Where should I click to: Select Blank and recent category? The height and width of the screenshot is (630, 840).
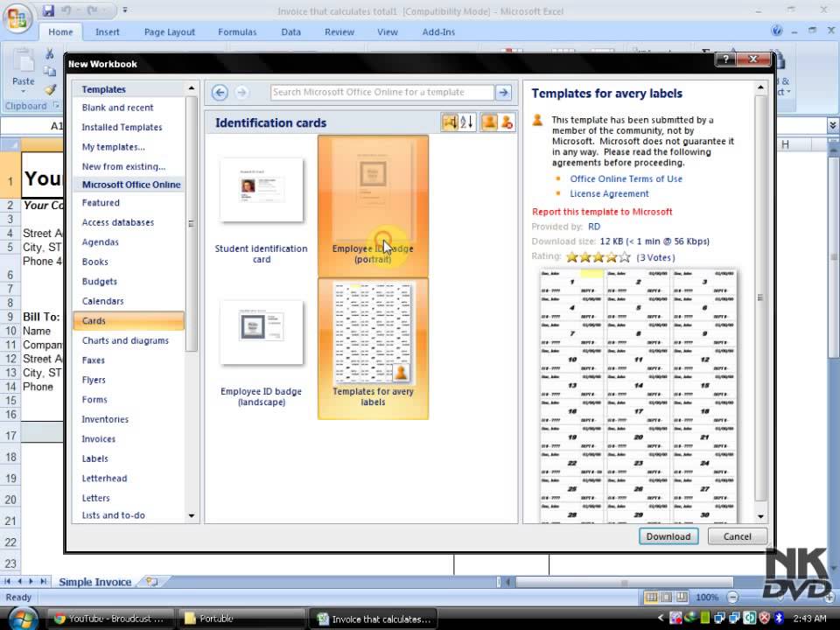point(129,108)
